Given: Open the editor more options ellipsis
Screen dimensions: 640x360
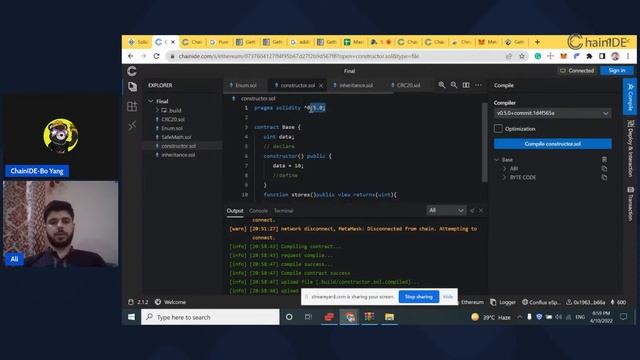Looking at the screenshot, I should (x=478, y=85).
